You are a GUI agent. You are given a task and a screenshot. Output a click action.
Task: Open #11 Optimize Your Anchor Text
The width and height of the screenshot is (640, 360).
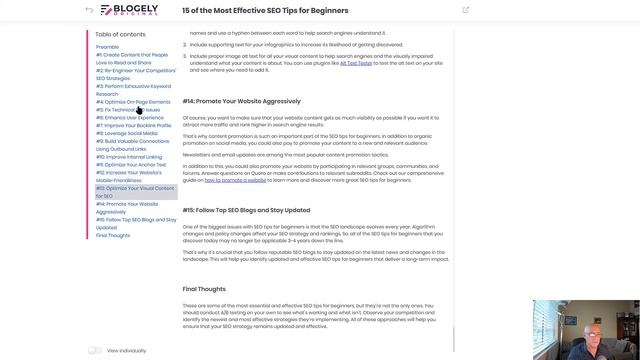(131, 165)
